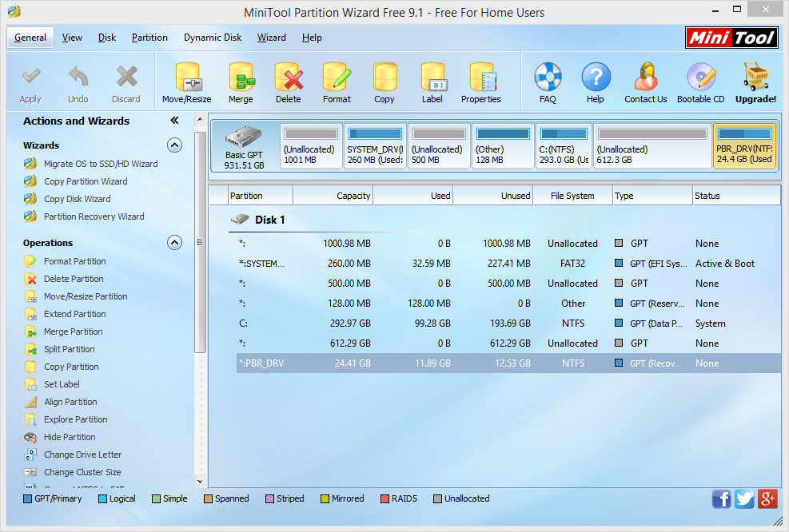Viewport: 789px width, 532px height.
Task: Select the SYSTEM_DRV 260 MB disk map block
Action: 375,146
